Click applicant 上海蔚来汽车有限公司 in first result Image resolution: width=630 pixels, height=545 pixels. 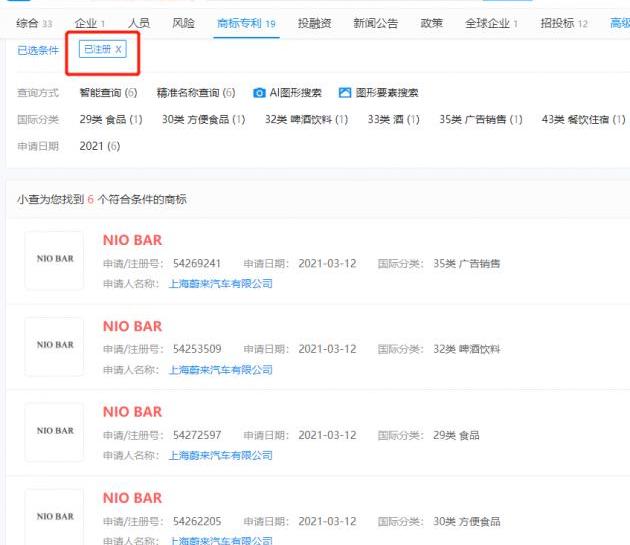[220, 284]
